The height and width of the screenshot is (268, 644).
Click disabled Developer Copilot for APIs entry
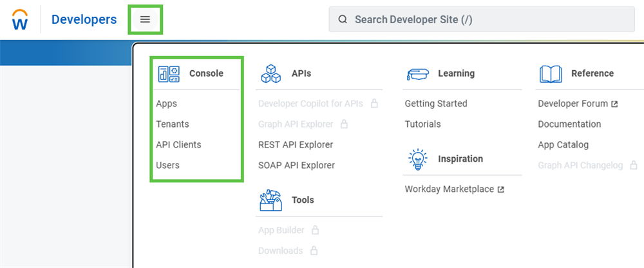[310, 104]
